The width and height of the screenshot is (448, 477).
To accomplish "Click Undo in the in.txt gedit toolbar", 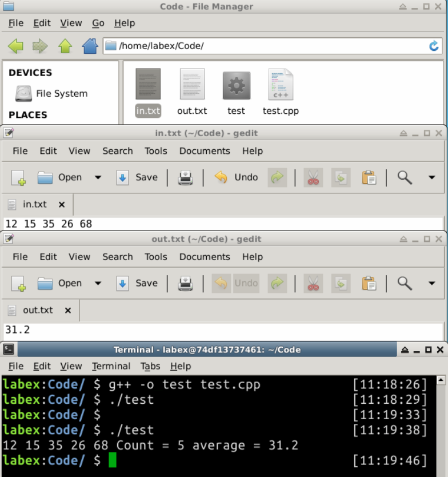I will [x=237, y=178].
